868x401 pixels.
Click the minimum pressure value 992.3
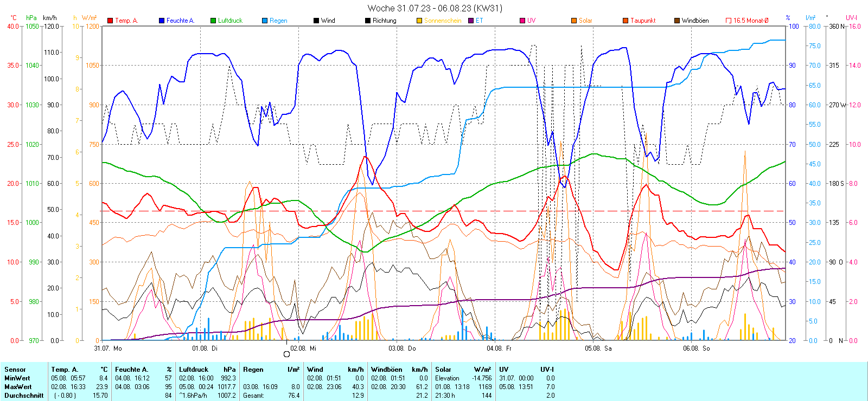[x=228, y=378]
